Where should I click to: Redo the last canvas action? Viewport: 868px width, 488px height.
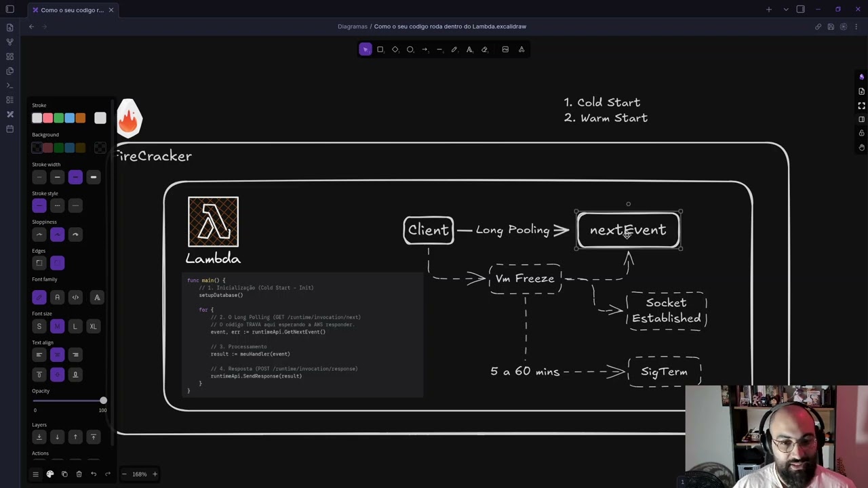coord(108,474)
